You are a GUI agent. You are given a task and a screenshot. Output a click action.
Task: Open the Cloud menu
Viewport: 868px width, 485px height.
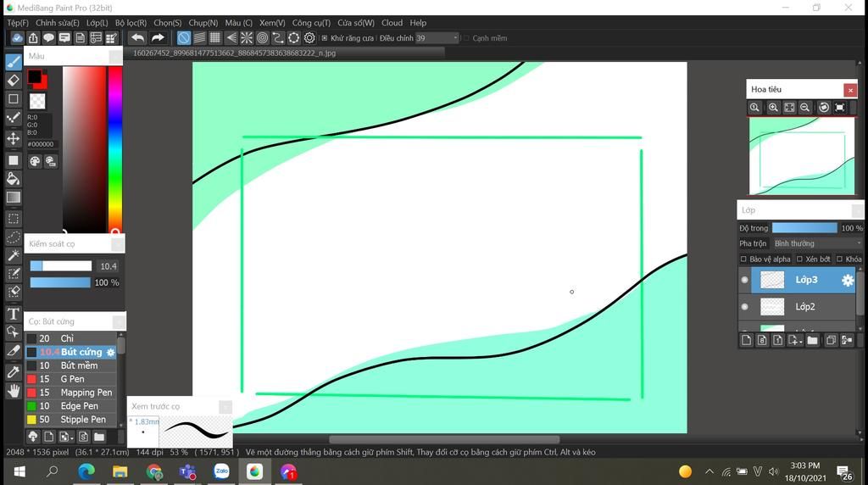392,23
